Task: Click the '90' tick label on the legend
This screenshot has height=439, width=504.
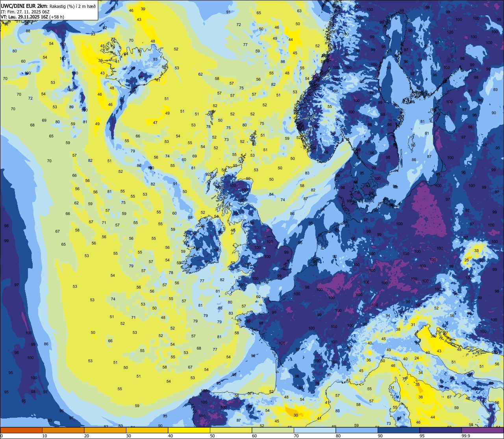Action: click(x=380, y=436)
